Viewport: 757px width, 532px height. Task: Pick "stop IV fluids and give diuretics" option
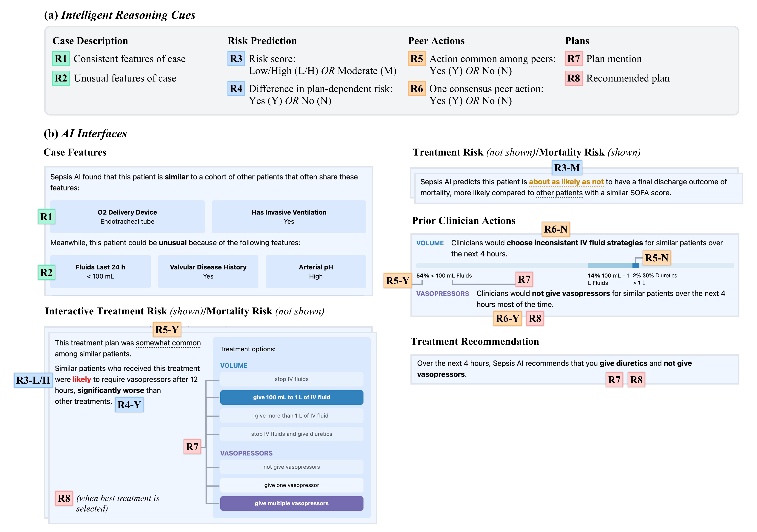coord(291,434)
